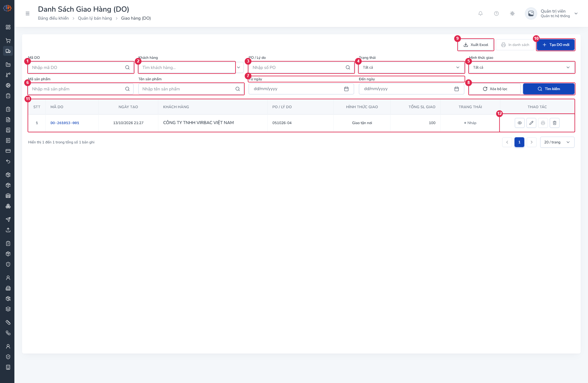Open the 20 / trang page size dropdown
Viewport: 588px width, 383px height.
click(x=557, y=142)
